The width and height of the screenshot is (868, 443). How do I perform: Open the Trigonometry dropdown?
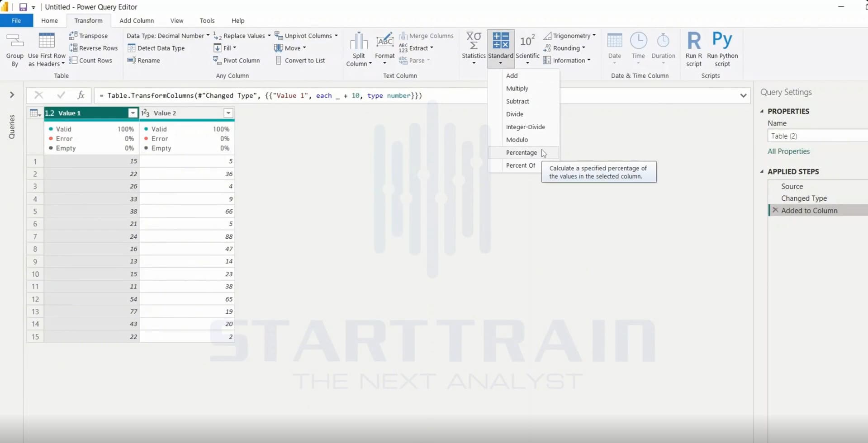point(569,35)
